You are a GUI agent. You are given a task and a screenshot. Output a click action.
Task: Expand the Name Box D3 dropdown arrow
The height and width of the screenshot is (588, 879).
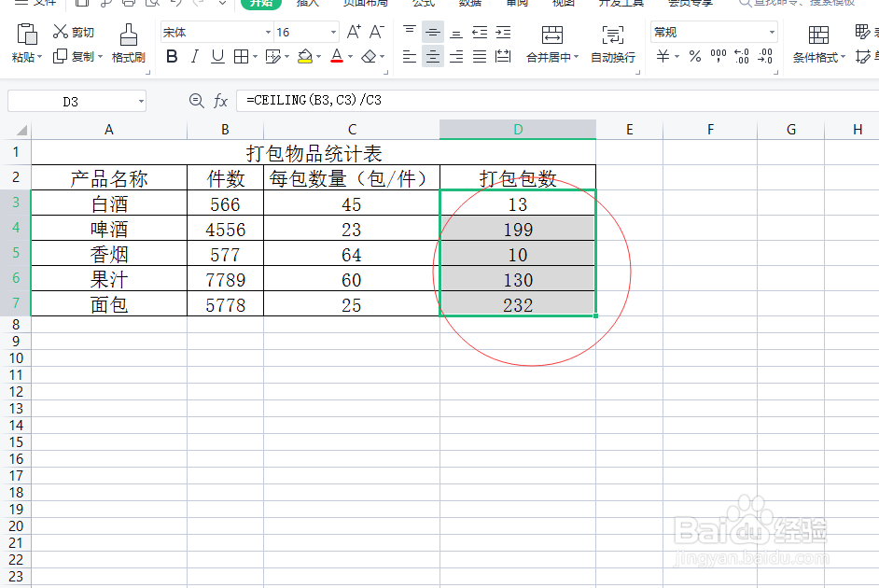[x=141, y=102]
